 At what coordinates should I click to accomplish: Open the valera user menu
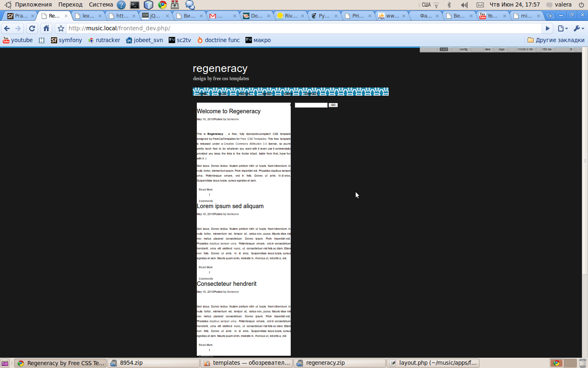(559, 4)
